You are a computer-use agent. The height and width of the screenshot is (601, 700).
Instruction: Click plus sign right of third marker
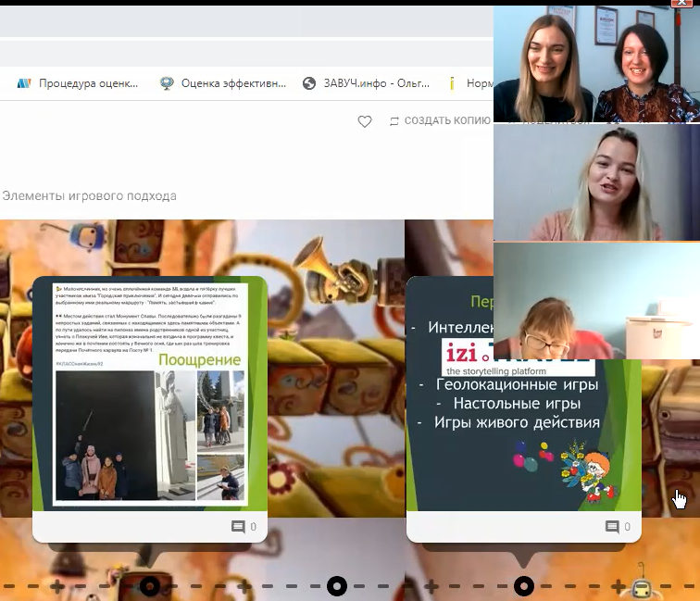618,586
